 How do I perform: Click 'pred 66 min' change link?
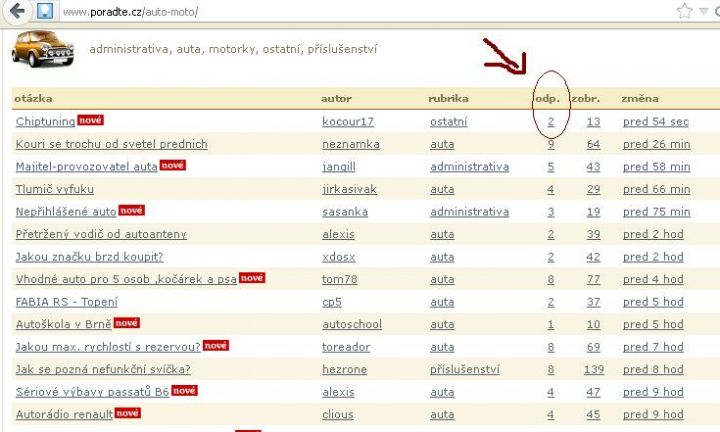coord(657,189)
